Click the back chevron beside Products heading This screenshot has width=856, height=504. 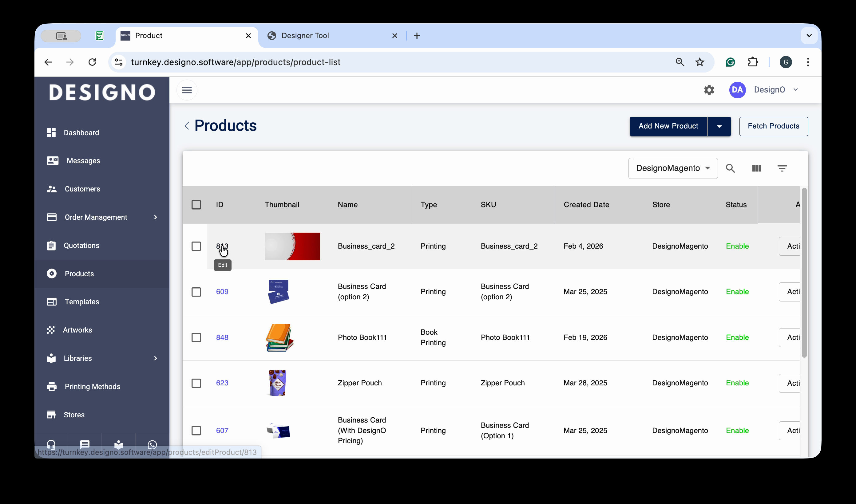point(187,126)
